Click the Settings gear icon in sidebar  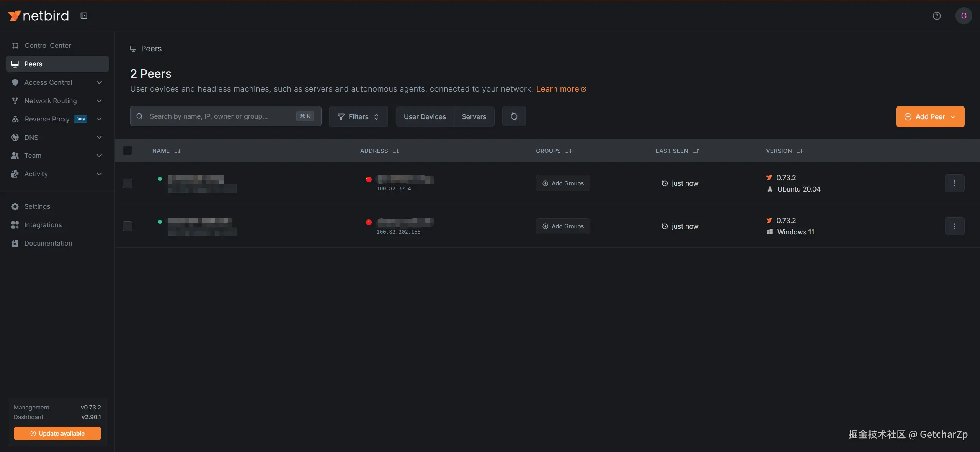tap(15, 206)
